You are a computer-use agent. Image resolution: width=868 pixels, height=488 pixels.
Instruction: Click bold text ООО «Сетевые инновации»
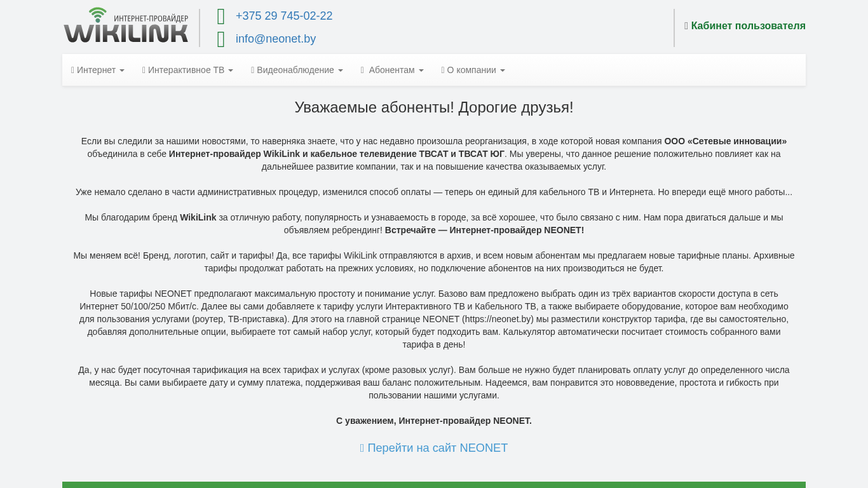[x=726, y=141]
